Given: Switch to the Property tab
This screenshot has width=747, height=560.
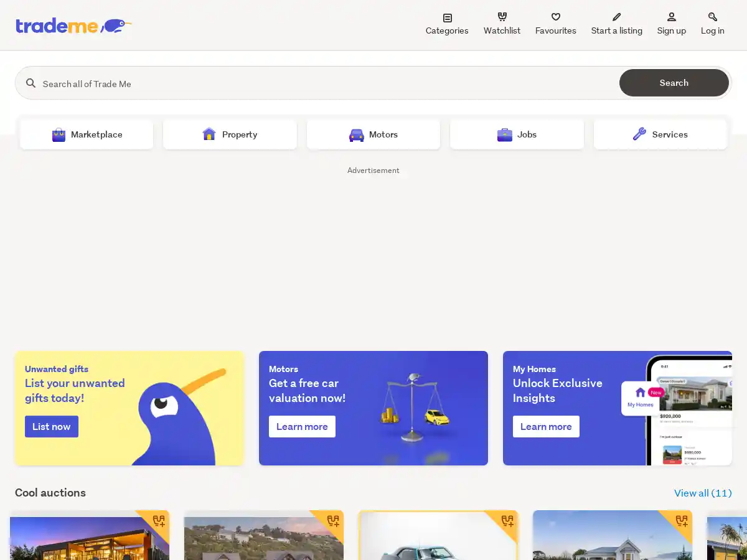Looking at the screenshot, I should (x=230, y=134).
